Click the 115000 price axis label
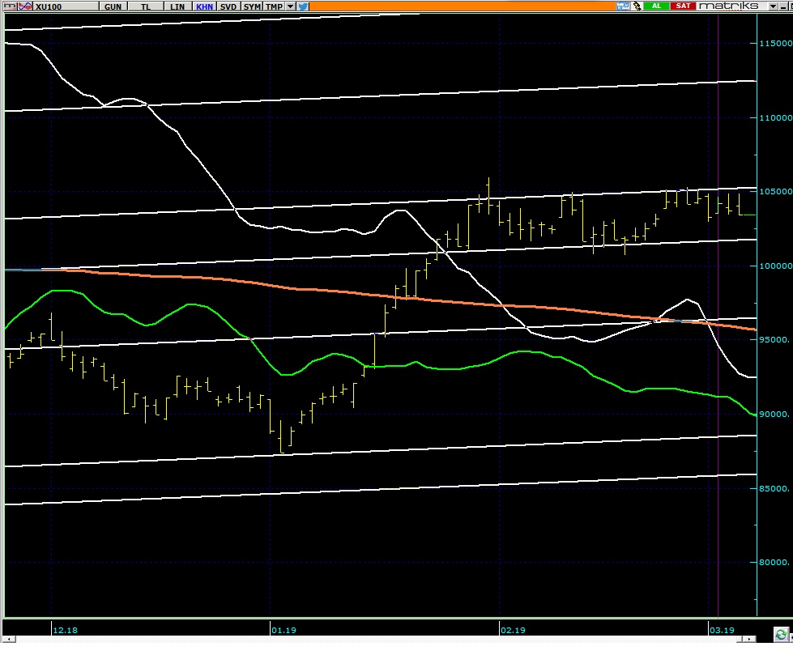The height and width of the screenshot is (672, 793). coord(775,44)
